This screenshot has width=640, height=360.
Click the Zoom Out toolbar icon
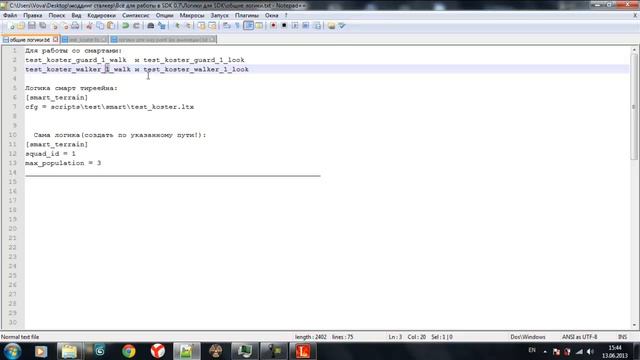click(187, 26)
